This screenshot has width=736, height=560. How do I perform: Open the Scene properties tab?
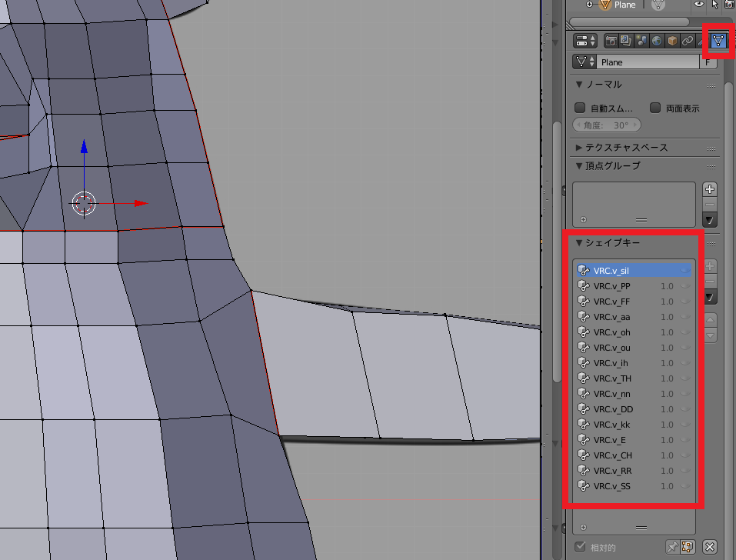point(641,41)
